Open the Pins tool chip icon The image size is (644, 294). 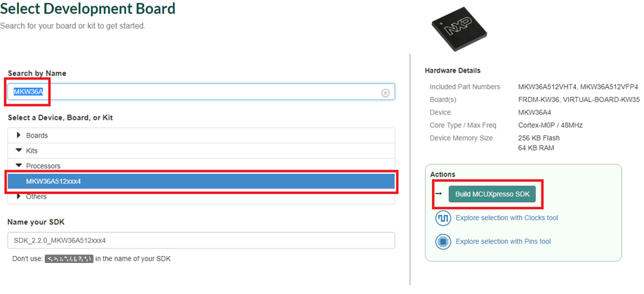pos(443,241)
